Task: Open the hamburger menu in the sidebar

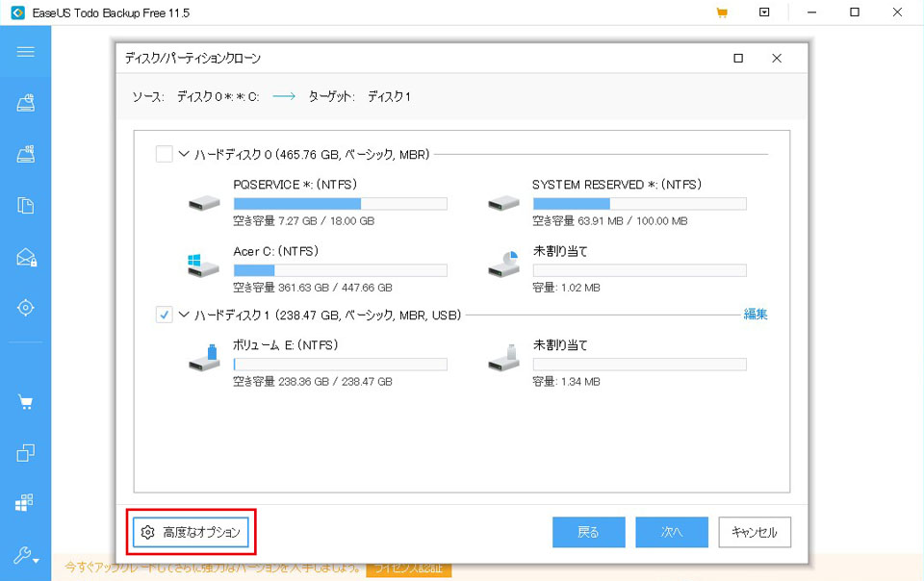Action: 26,51
